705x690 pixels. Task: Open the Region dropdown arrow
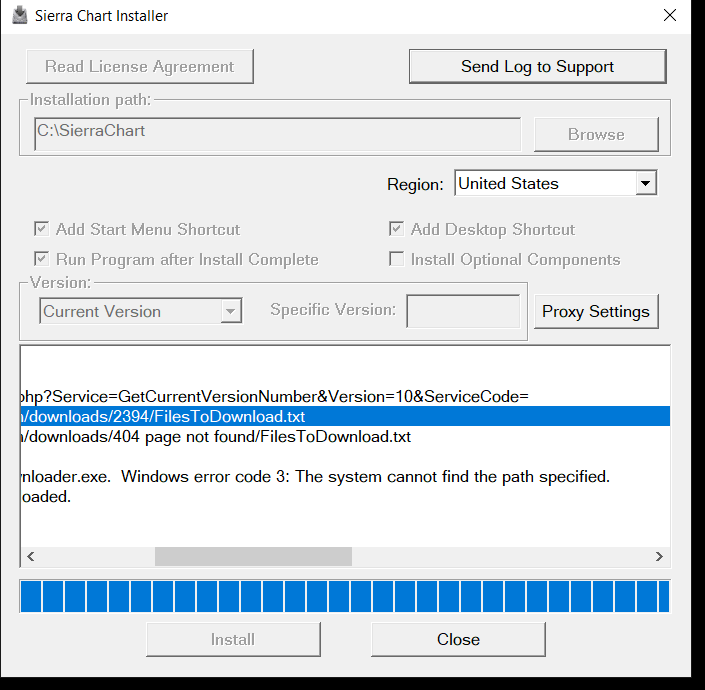646,183
